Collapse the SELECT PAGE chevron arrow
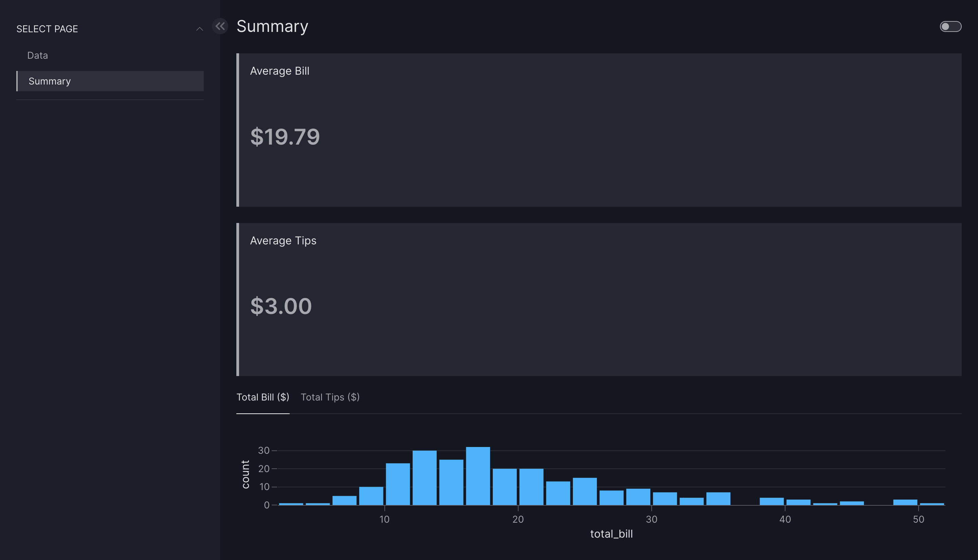 [x=199, y=29]
